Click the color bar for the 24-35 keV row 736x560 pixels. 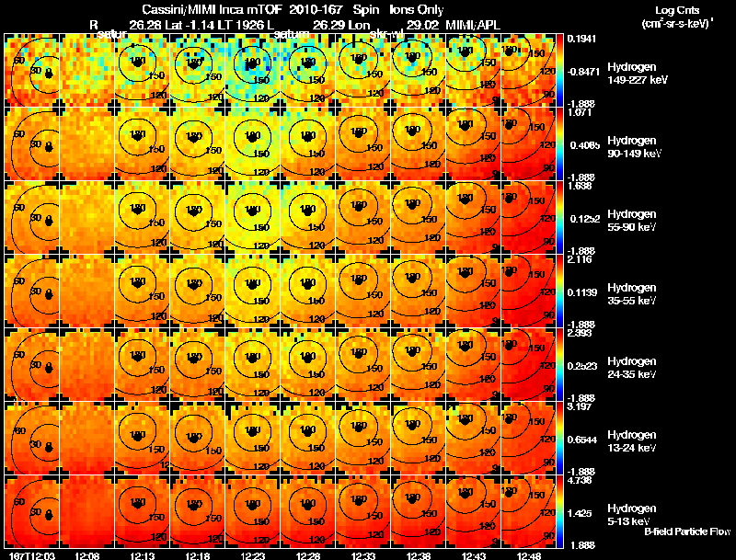[x=559, y=365]
